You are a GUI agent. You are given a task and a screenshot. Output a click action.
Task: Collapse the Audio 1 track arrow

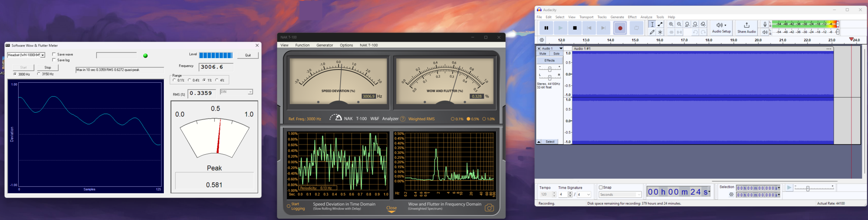click(539, 142)
